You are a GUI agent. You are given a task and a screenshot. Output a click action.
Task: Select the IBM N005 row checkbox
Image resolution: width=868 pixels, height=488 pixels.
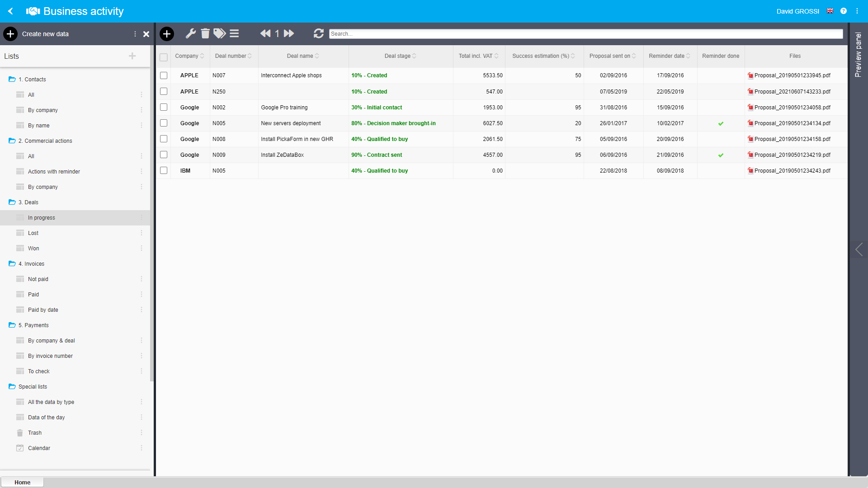tap(164, 170)
